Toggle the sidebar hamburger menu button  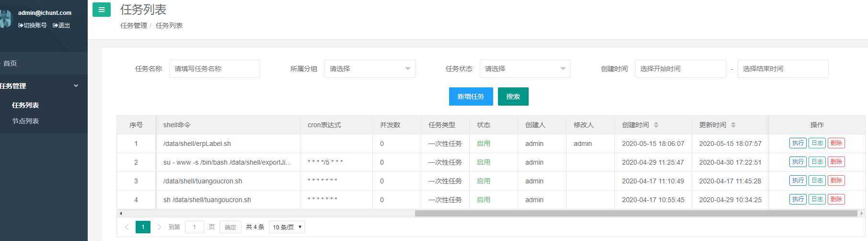(102, 10)
